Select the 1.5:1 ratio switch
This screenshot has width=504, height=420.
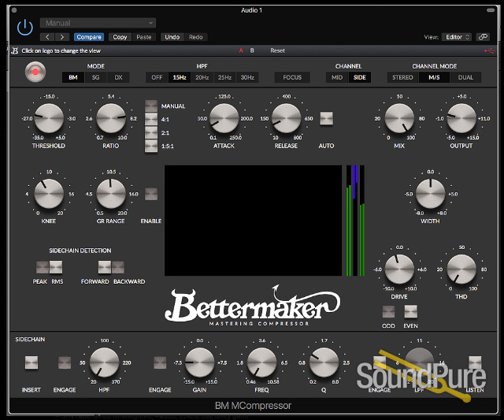pyautogui.click(x=151, y=146)
